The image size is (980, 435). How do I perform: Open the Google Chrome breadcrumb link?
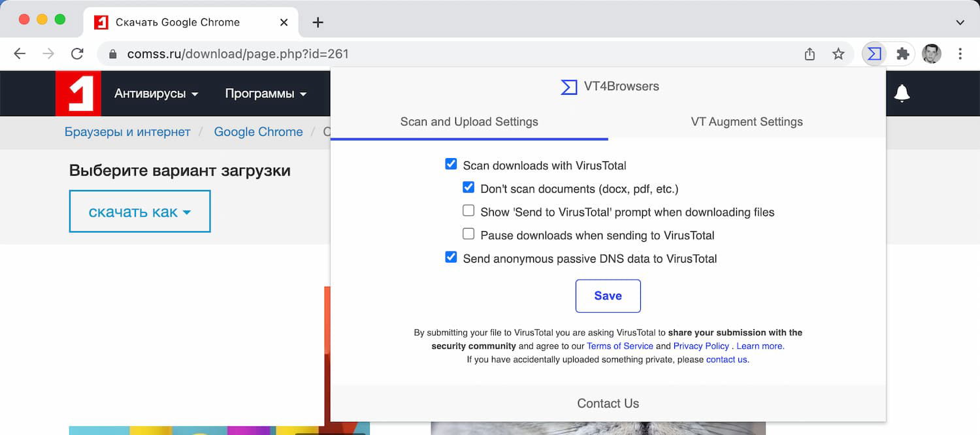[x=259, y=132]
